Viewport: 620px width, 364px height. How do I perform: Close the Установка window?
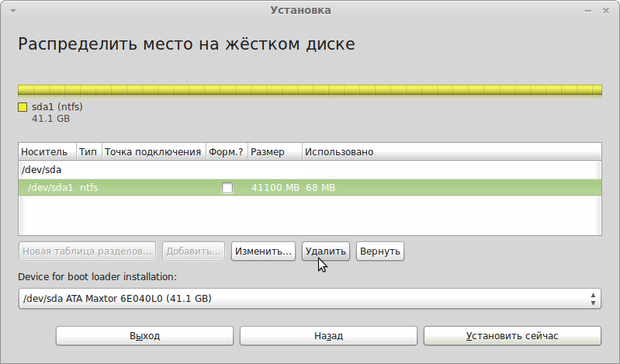606,11
